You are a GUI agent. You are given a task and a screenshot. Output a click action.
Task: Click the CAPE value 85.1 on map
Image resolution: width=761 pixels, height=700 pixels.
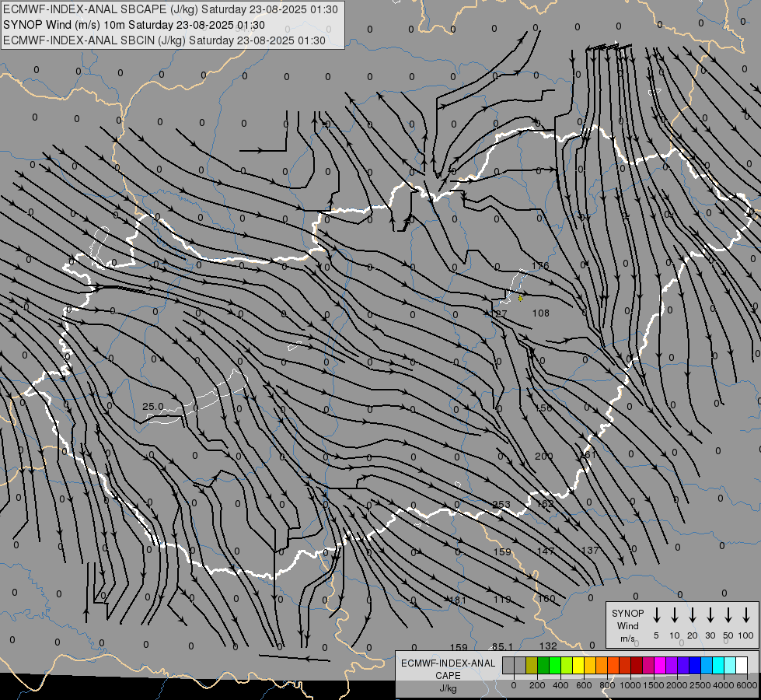click(x=502, y=647)
